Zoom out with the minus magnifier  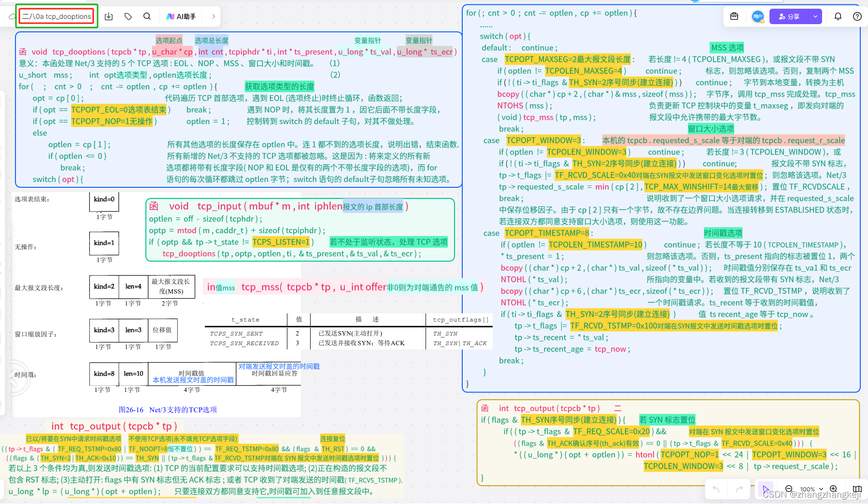(789, 489)
